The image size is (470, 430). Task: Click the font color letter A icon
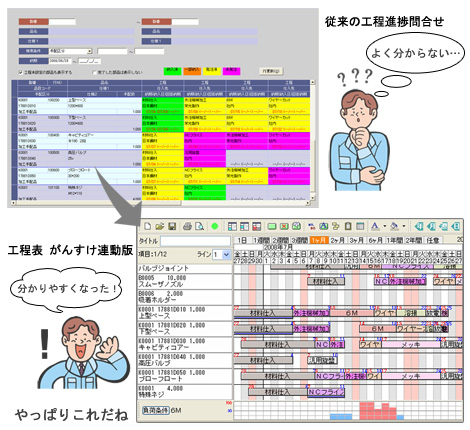[x=375, y=226]
